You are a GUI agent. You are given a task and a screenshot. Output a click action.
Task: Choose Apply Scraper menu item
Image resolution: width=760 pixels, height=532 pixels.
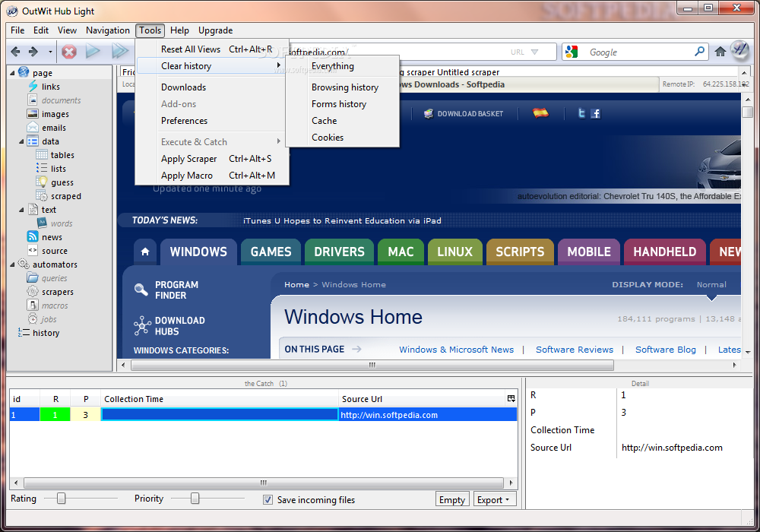tap(213, 158)
